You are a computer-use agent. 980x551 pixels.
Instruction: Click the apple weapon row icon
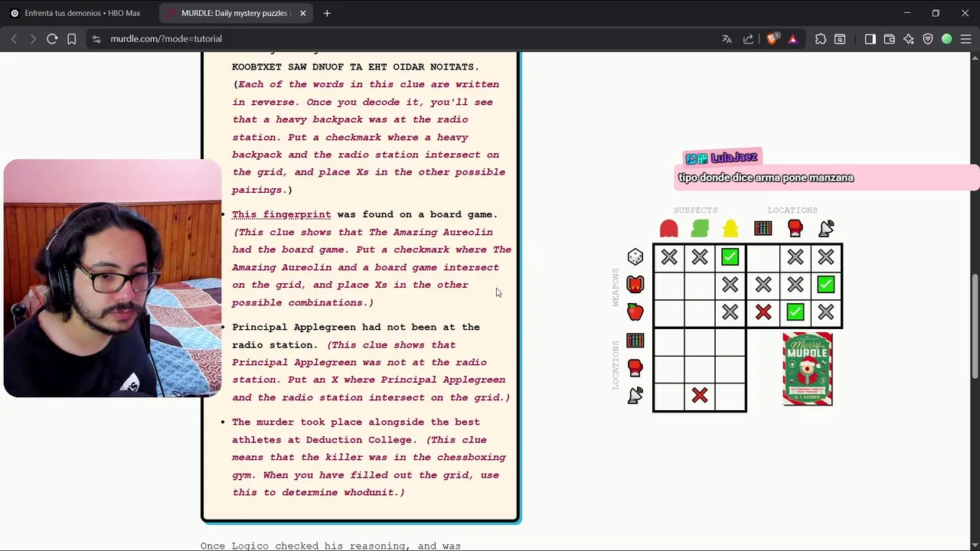[635, 312]
